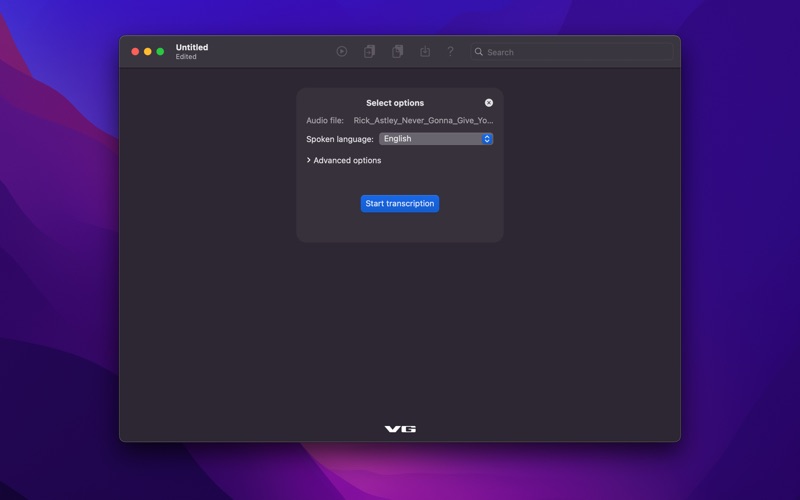Close the window with red button
This screenshot has height=500, width=800.
point(135,52)
